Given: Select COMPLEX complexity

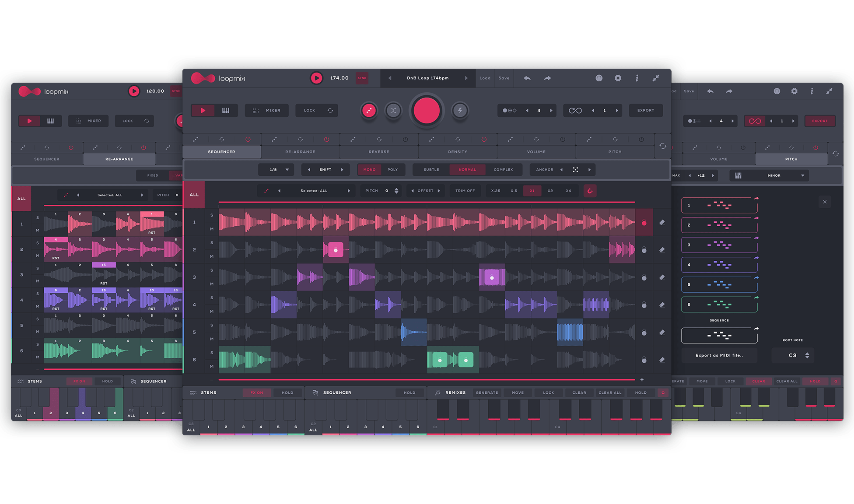Looking at the screenshot, I should point(503,169).
